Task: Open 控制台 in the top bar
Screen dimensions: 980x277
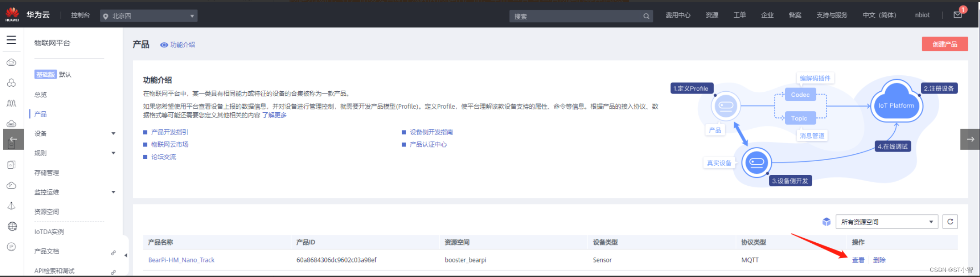Action: click(x=80, y=15)
